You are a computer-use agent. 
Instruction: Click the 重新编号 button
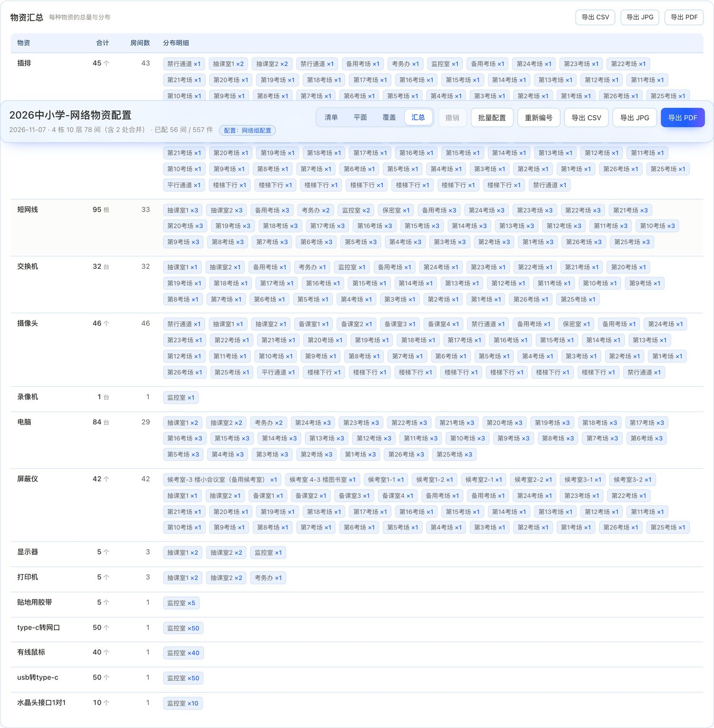[539, 118]
